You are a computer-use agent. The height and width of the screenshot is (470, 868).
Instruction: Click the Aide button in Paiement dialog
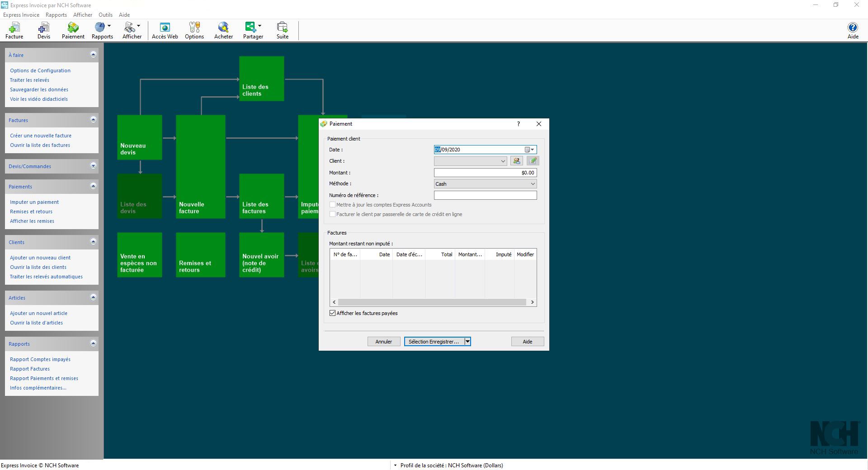tap(528, 342)
